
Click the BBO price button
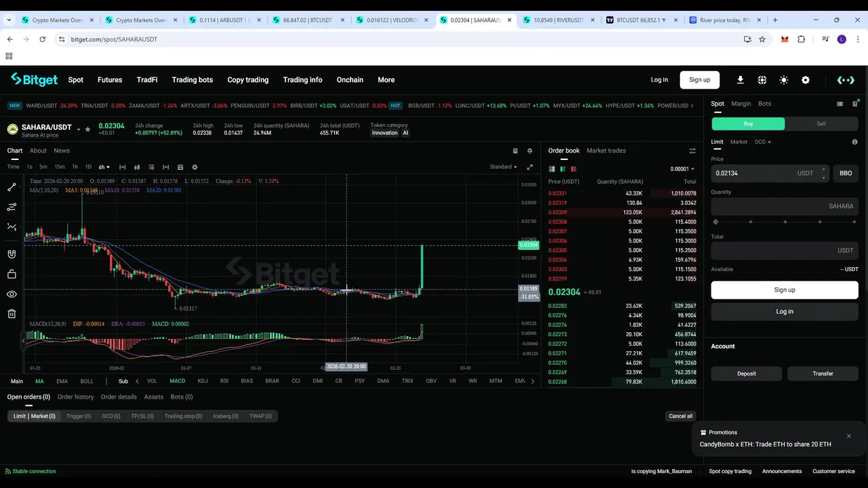coord(846,173)
